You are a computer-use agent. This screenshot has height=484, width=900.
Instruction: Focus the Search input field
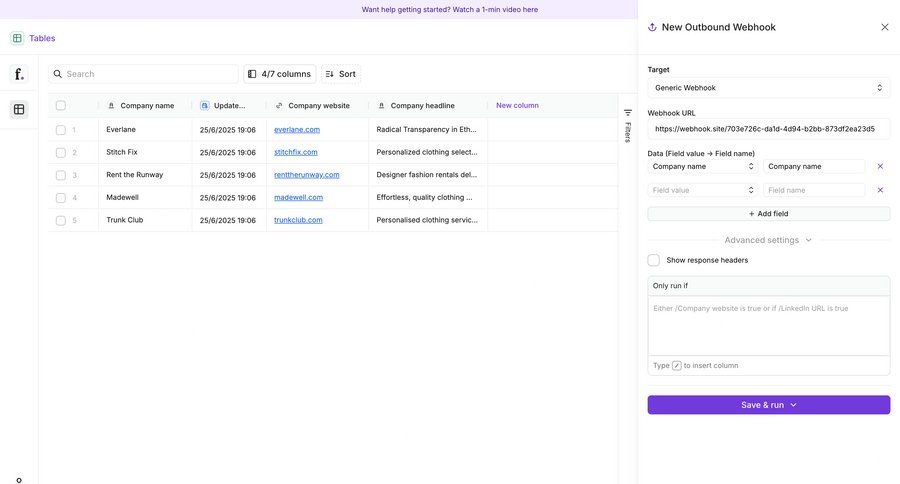[x=143, y=74]
